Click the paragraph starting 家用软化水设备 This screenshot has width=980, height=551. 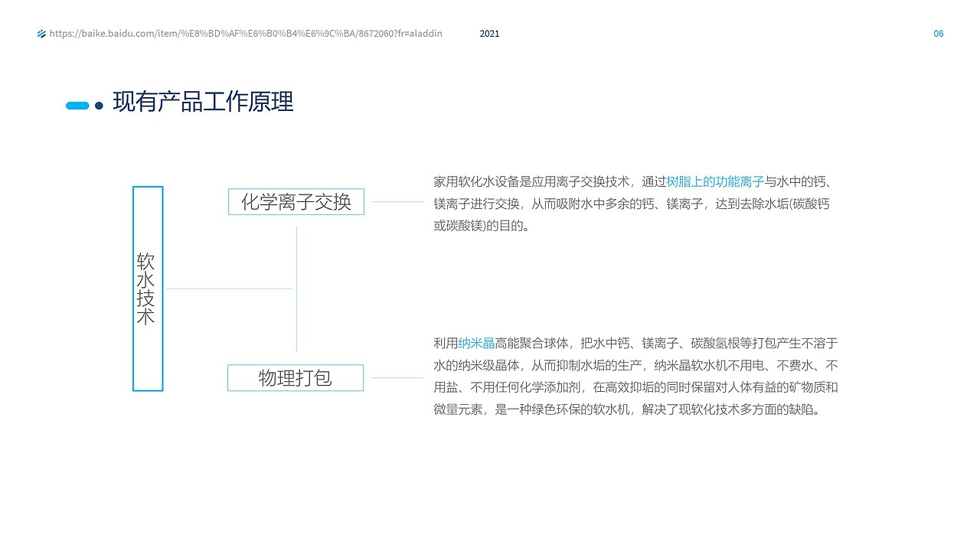click(636, 204)
